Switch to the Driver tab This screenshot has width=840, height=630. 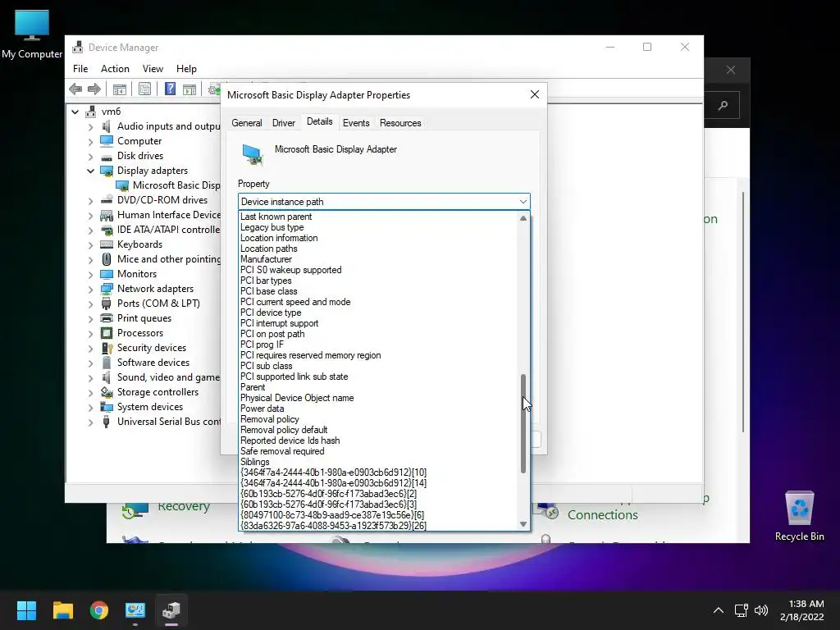(x=283, y=123)
